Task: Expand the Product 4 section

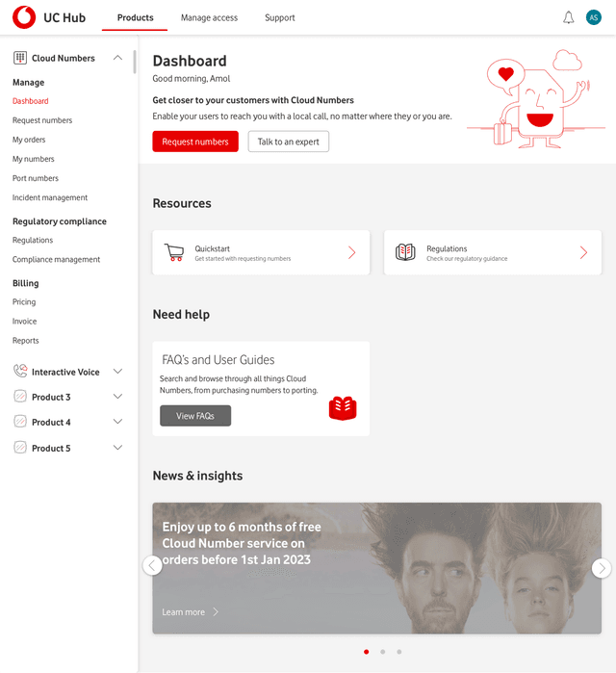Action: pos(117,422)
